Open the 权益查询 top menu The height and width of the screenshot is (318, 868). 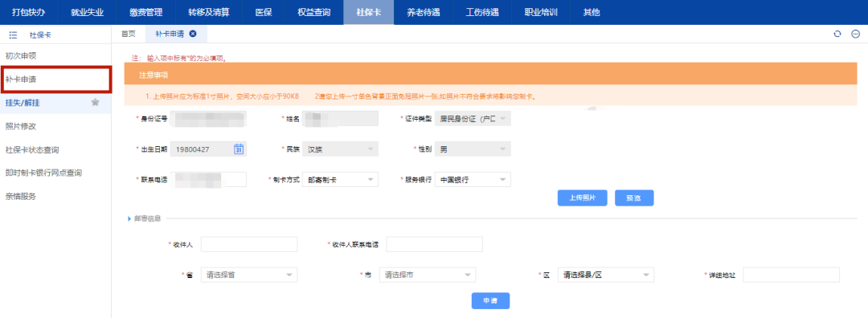[314, 12]
